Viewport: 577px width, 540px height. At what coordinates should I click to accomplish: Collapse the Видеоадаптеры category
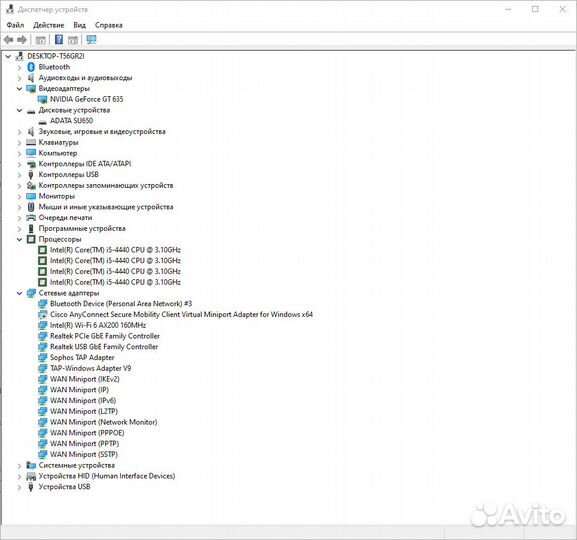(x=20, y=89)
